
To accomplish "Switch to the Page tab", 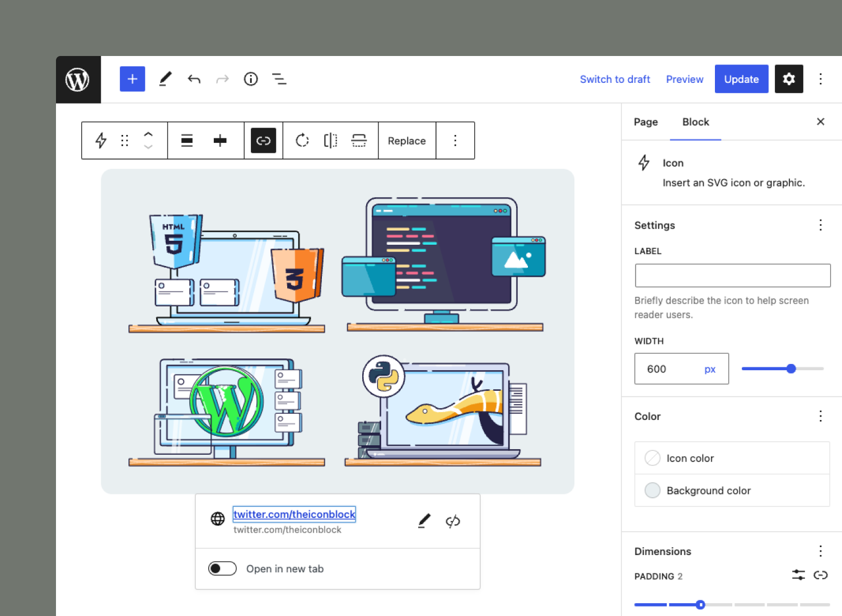I will (x=645, y=122).
